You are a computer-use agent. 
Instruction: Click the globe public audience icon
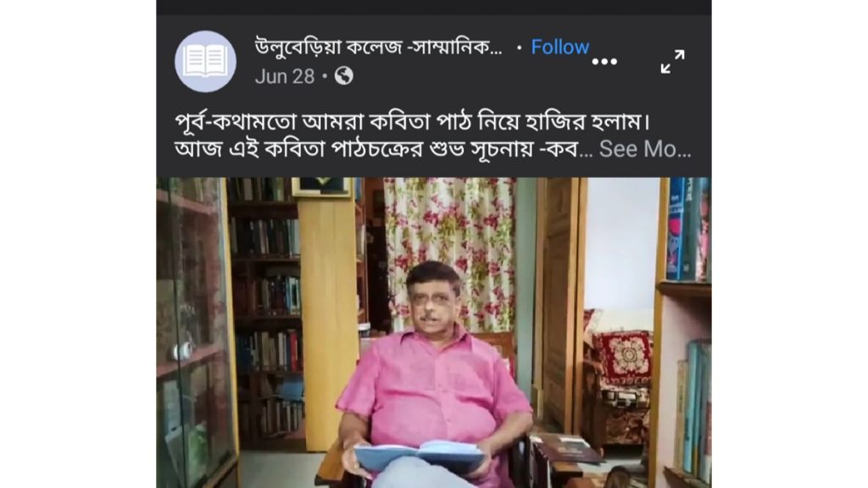pos(344,75)
